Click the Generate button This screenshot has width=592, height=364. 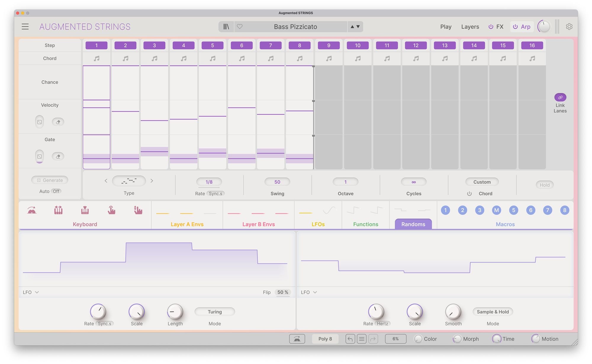pos(50,180)
